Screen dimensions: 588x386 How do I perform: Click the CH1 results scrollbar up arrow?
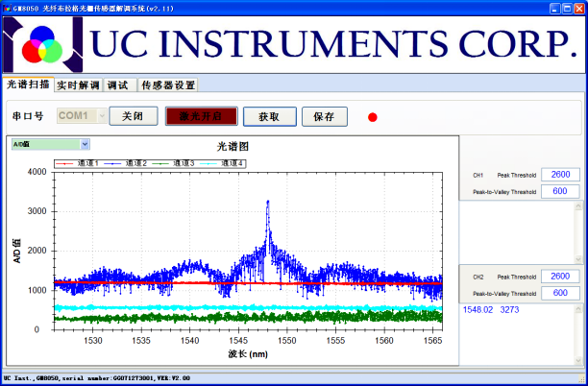pos(578,206)
